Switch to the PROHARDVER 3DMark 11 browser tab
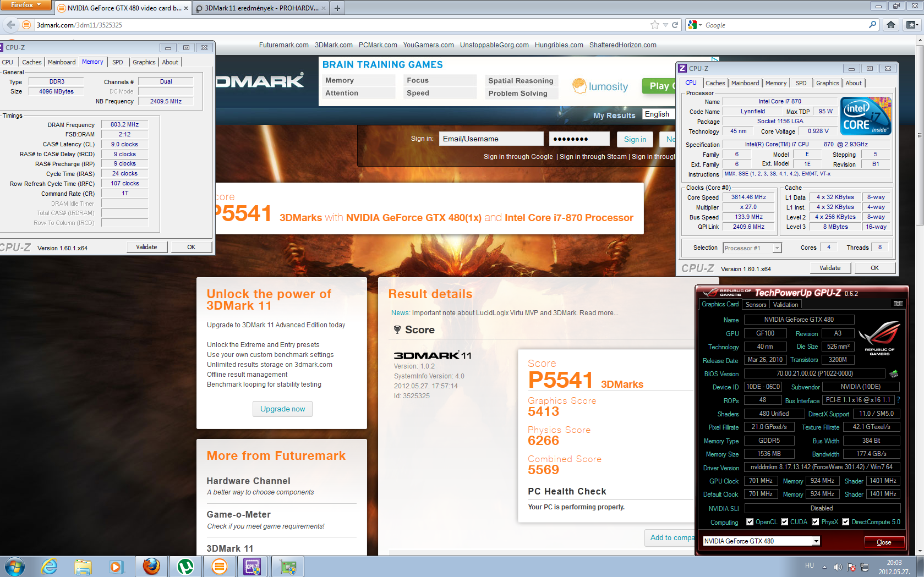924x577 pixels. click(x=260, y=8)
